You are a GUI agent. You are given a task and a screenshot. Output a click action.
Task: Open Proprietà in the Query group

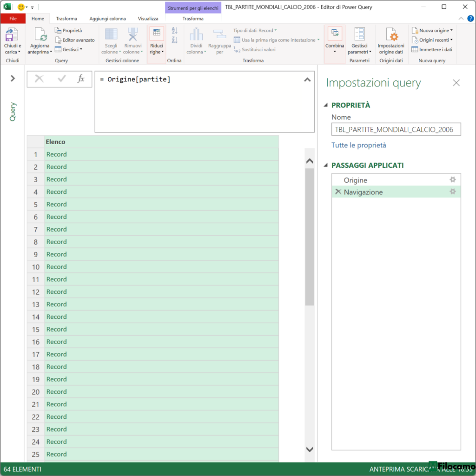68,30
